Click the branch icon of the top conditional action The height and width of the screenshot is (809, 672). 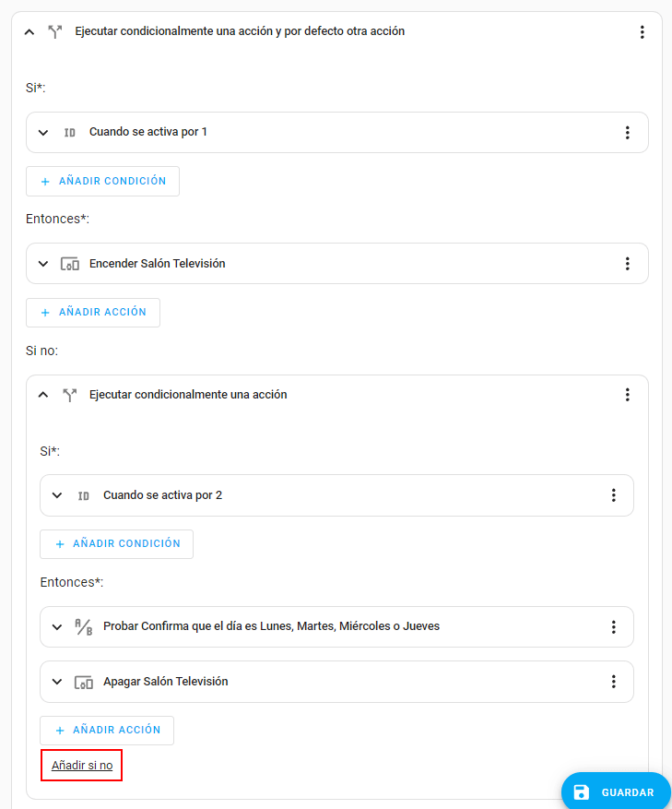(54, 32)
